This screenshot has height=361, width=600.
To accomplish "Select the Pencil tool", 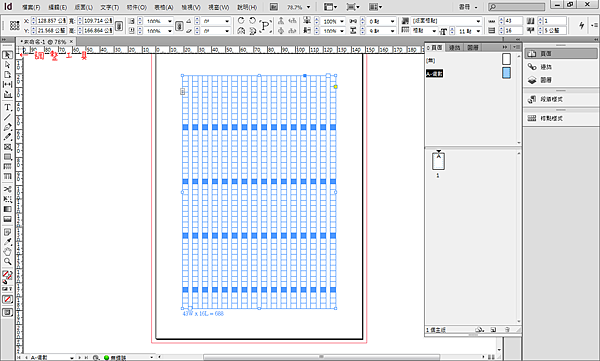I will coord(7,137).
